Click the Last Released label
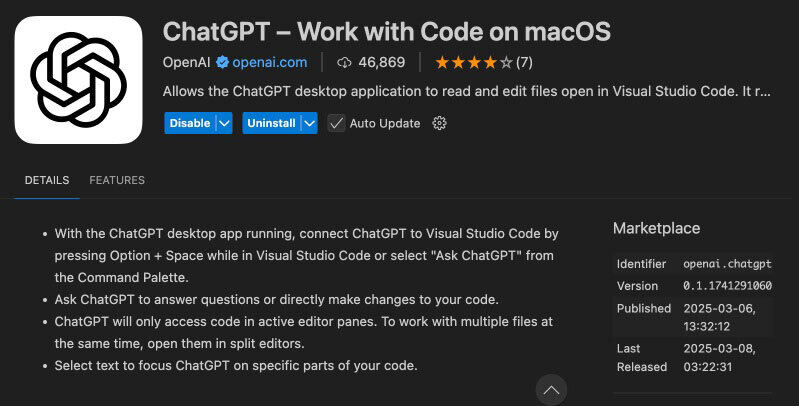Viewport: 799px width, 406px height. pyautogui.click(x=642, y=358)
